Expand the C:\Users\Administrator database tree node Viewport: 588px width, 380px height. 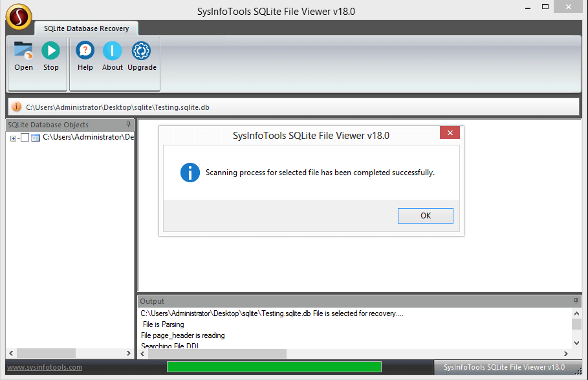point(13,138)
